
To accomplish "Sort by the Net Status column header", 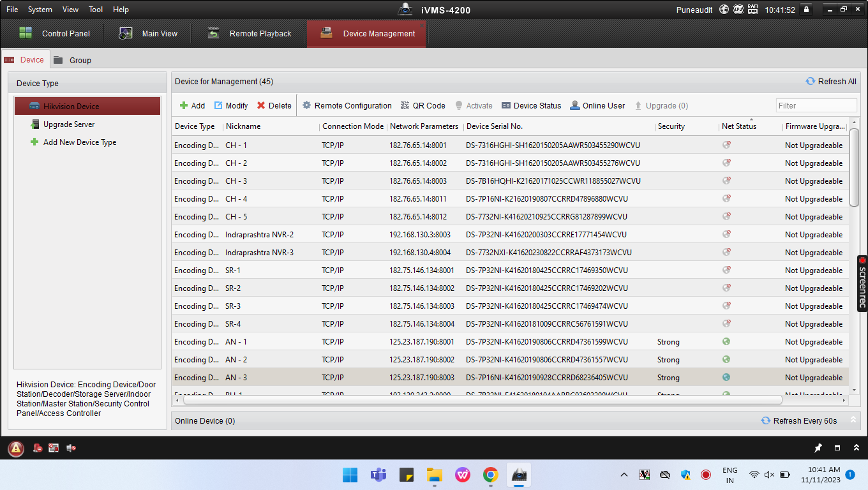I will click(751, 126).
